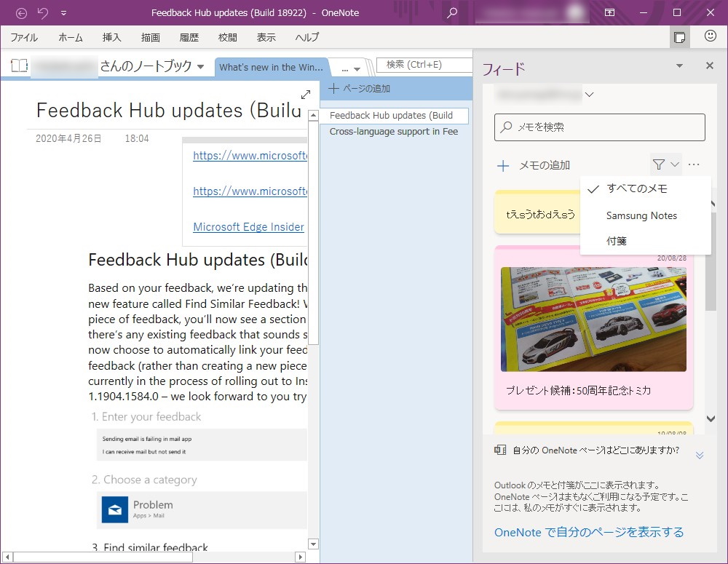Select 付箋 filter option

(646, 241)
